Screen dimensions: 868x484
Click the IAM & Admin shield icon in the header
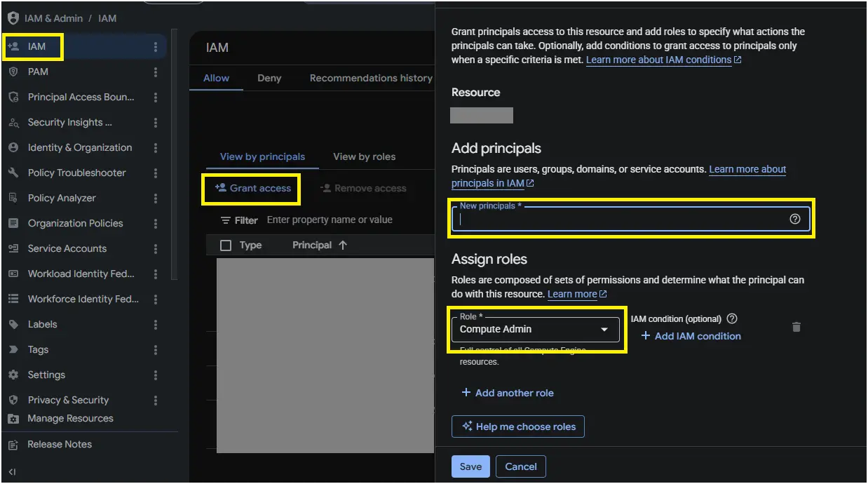[13, 18]
